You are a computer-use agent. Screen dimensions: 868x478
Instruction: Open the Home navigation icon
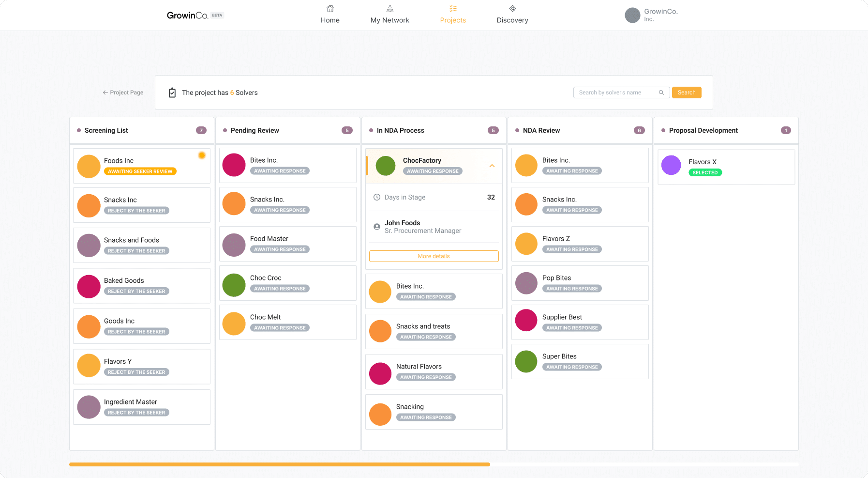330,9
